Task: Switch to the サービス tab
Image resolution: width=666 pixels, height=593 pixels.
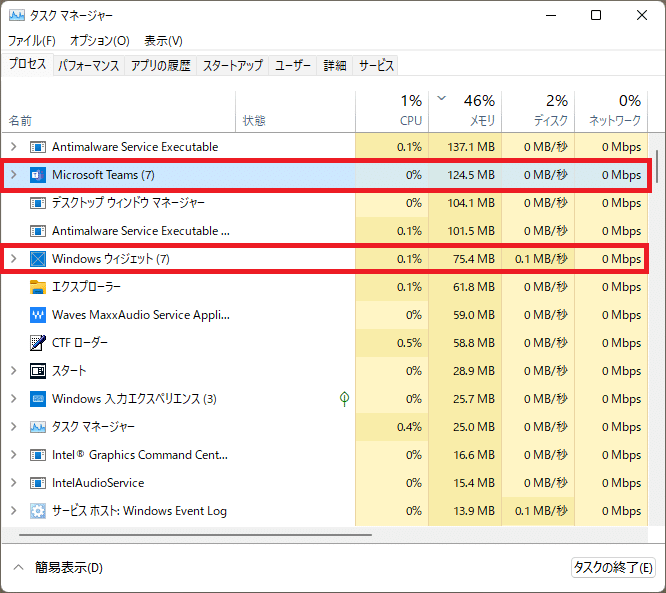Action: coord(376,65)
